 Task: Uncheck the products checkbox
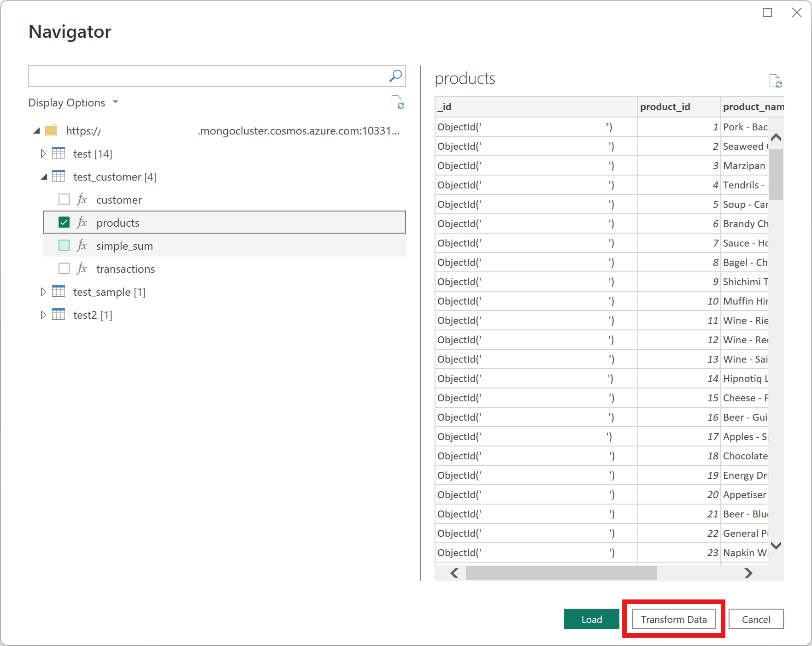click(x=64, y=222)
